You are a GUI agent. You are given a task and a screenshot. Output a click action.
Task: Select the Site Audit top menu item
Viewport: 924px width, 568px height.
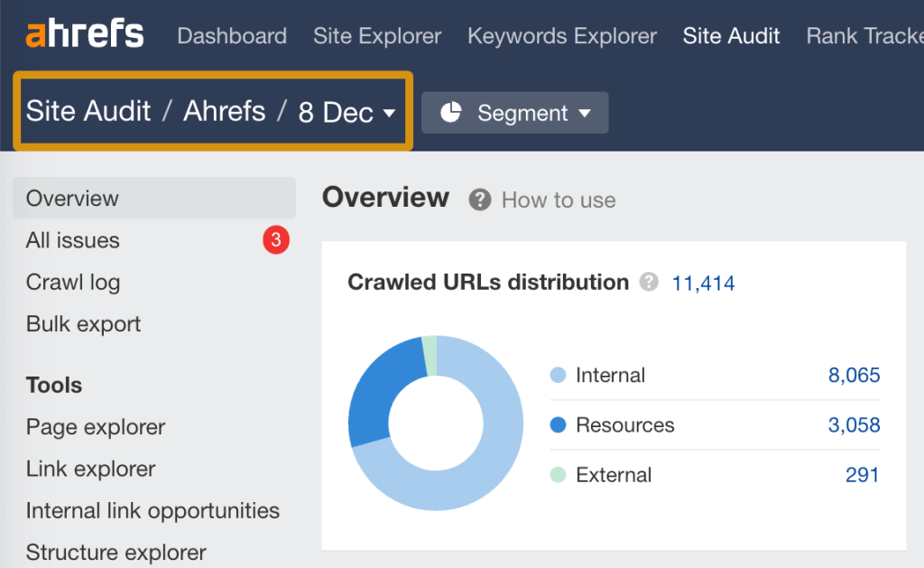[x=731, y=36]
